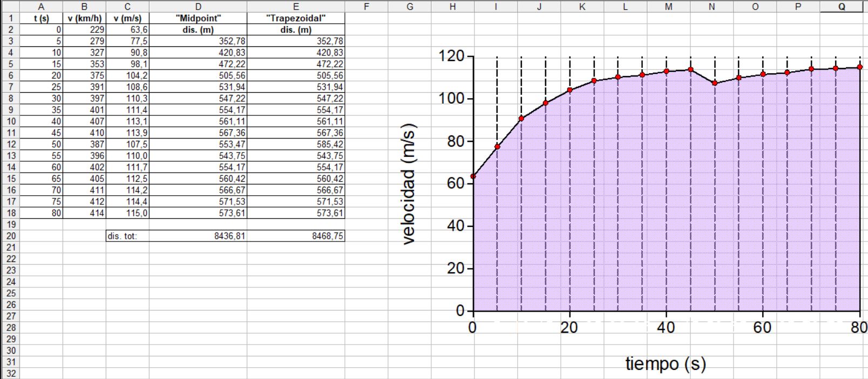Click the 'velocidad (m/s)' axis title

[x=409, y=184]
